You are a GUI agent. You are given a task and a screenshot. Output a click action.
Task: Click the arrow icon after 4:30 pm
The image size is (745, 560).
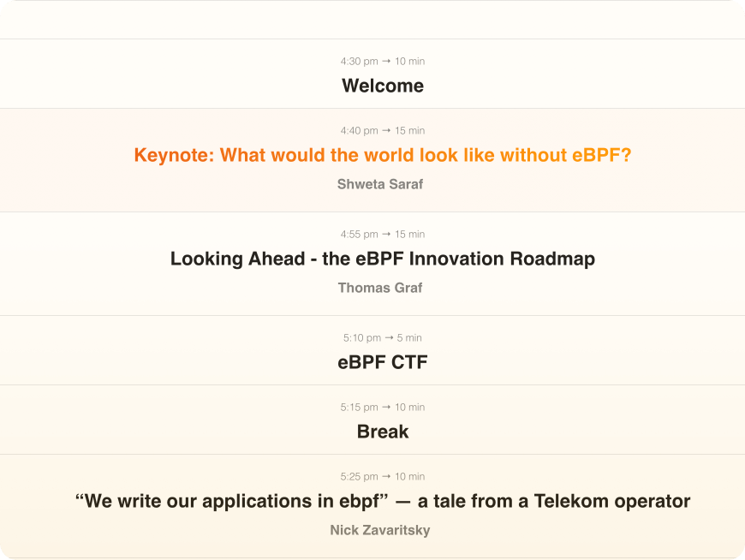pyautogui.click(x=386, y=62)
